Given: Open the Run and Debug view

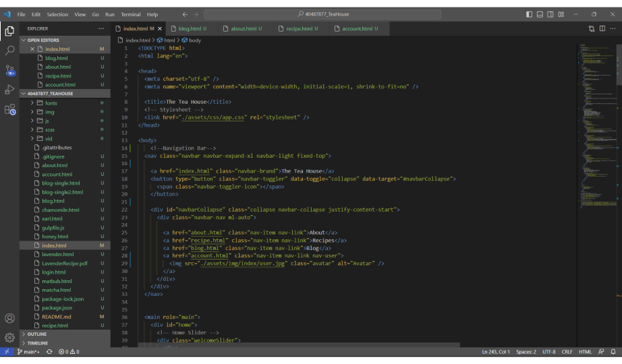Looking at the screenshot, I should (x=9, y=90).
